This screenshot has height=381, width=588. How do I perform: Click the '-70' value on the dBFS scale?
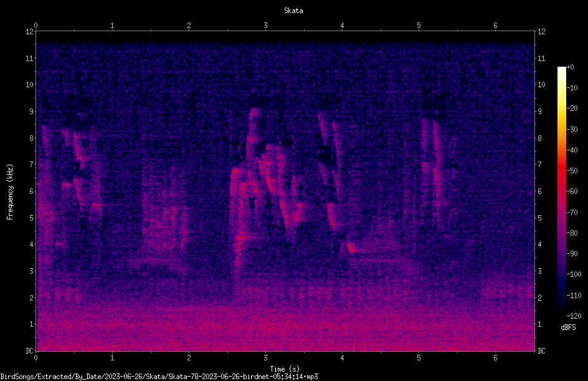tap(572, 213)
